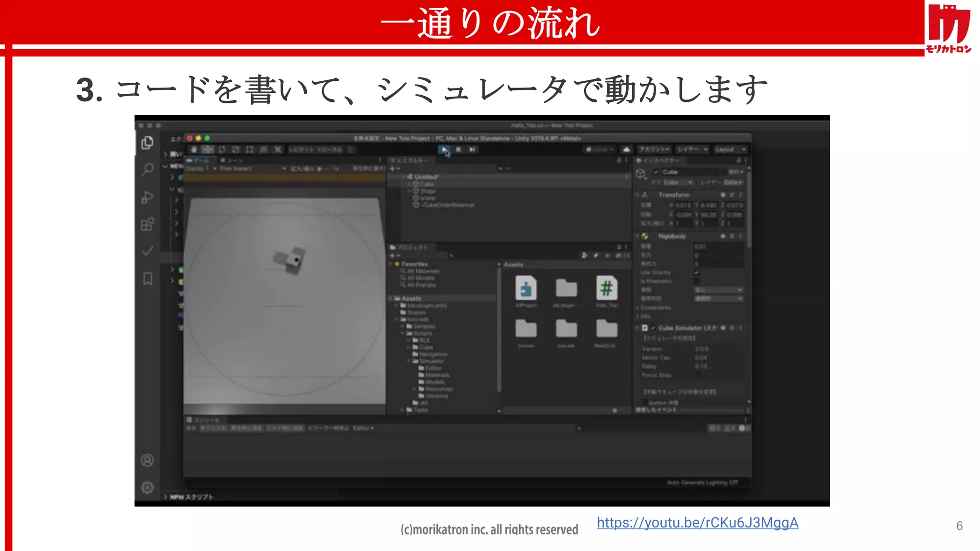Screen dimensions: 980x551
Task: Toggle Force Stop checkbox
Action: [698, 375]
